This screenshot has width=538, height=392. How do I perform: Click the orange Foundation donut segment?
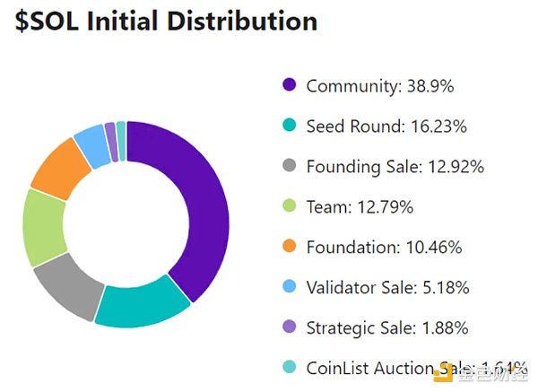59,167
